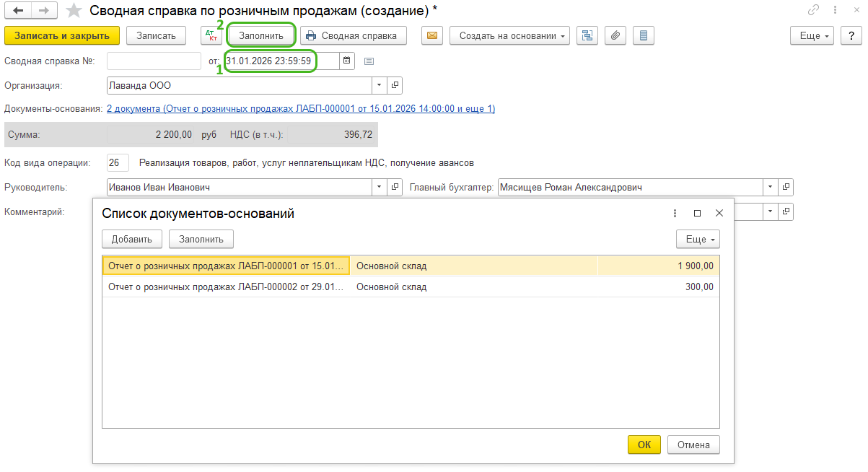This screenshot has height=472, width=868.
Task: Open the 2 документа basis documents link
Action: (x=301, y=109)
